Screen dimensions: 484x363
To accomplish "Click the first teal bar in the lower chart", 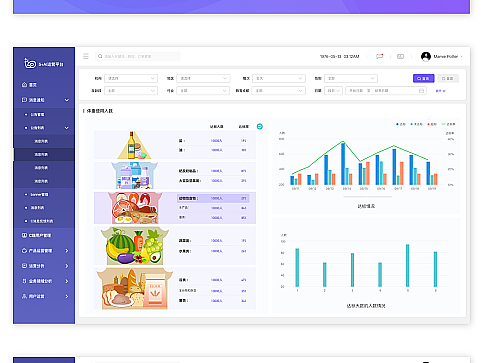I will (x=297, y=267).
